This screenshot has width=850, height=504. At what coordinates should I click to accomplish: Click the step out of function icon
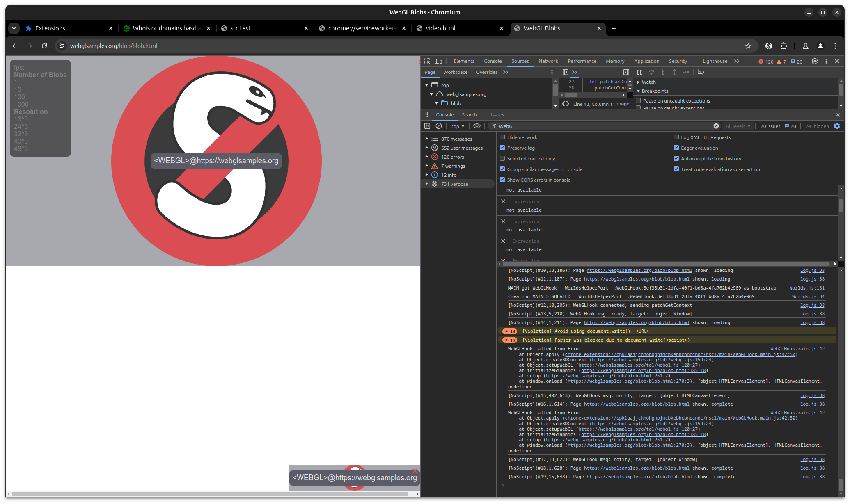click(x=674, y=72)
